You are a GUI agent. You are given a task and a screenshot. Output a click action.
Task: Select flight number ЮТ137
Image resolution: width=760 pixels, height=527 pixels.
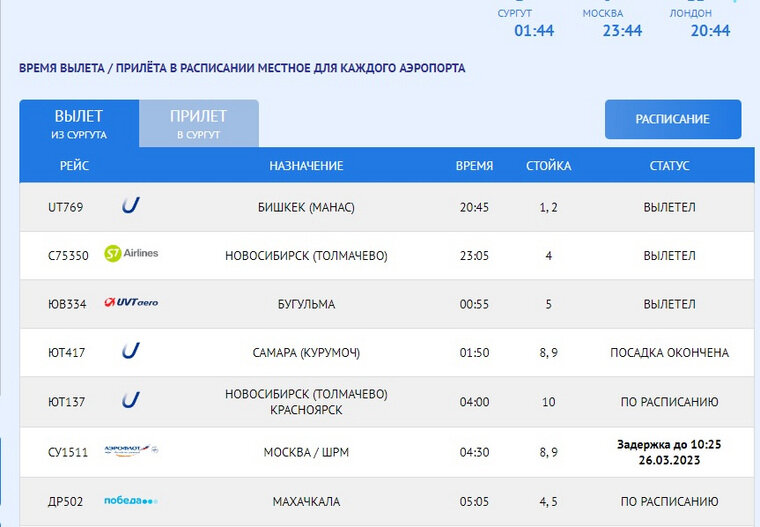click(x=66, y=402)
